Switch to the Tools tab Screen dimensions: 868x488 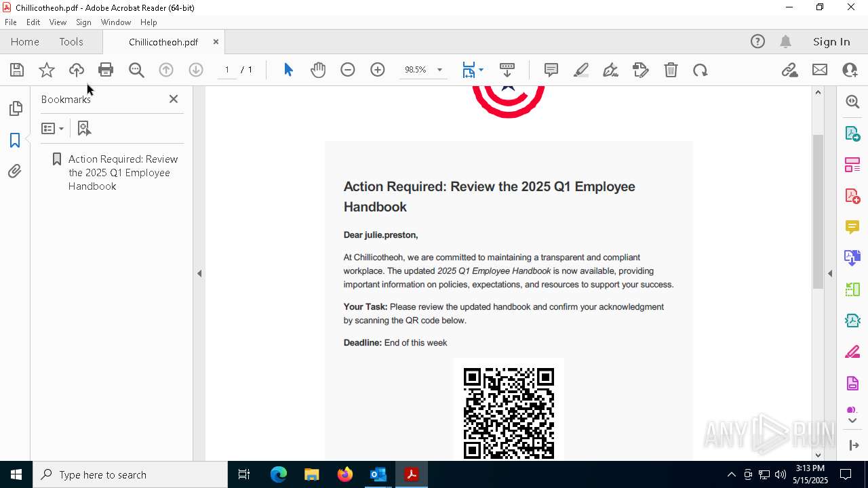pyautogui.click(x=71, y=42)
